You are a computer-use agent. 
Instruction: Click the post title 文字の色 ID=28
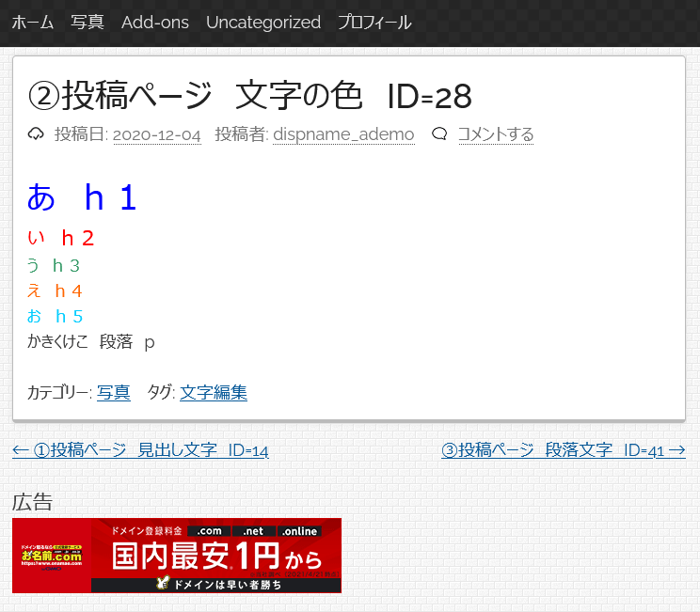click(x=249, y=95)
